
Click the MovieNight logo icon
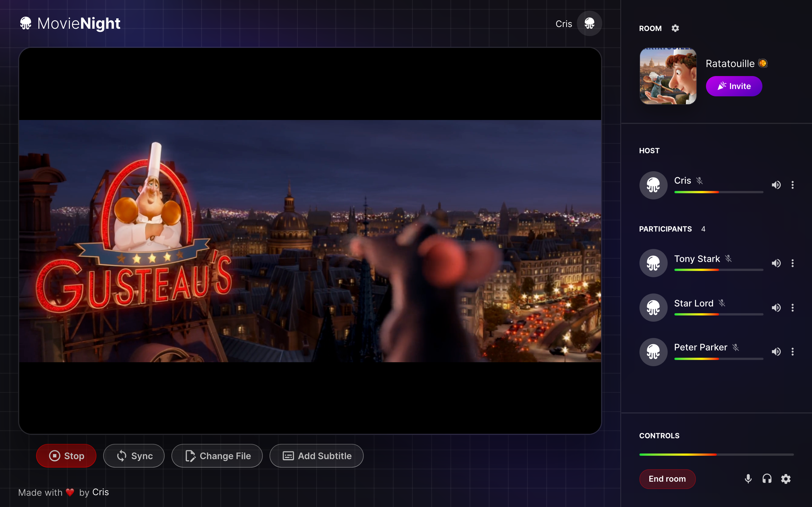[25, 23]
